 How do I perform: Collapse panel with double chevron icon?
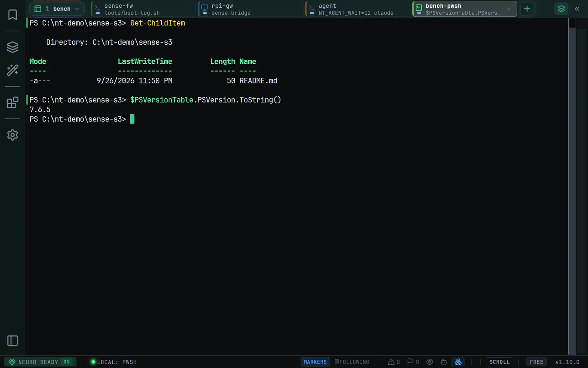(577, 9)
